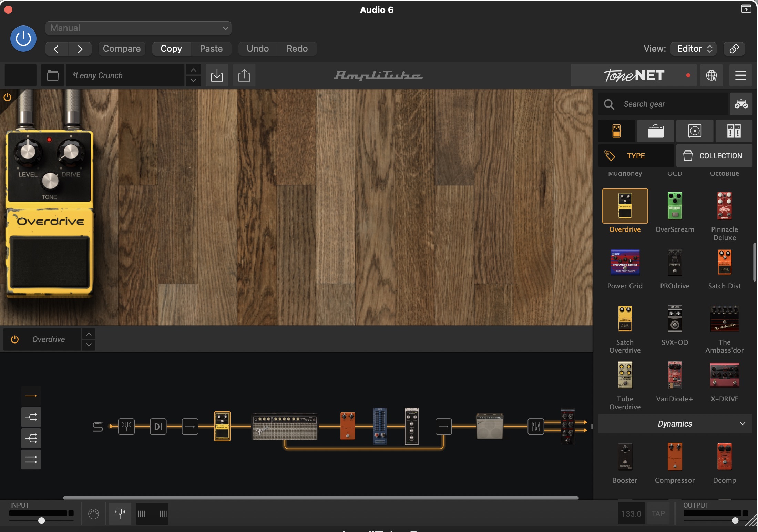Click the Lenny Crunch preset name field
Viewport: 758px width, 532px height.
[x=125, y=75]
